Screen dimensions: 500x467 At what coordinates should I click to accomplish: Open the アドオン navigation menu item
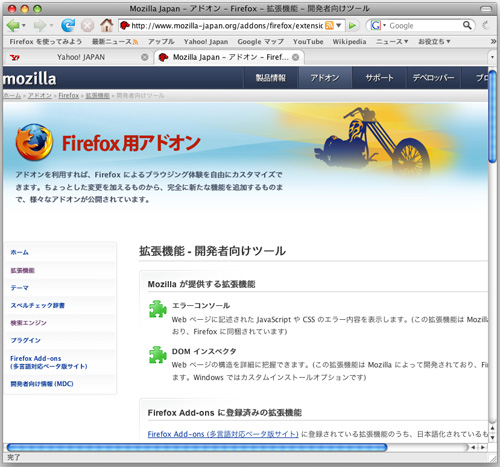(325, 78)
